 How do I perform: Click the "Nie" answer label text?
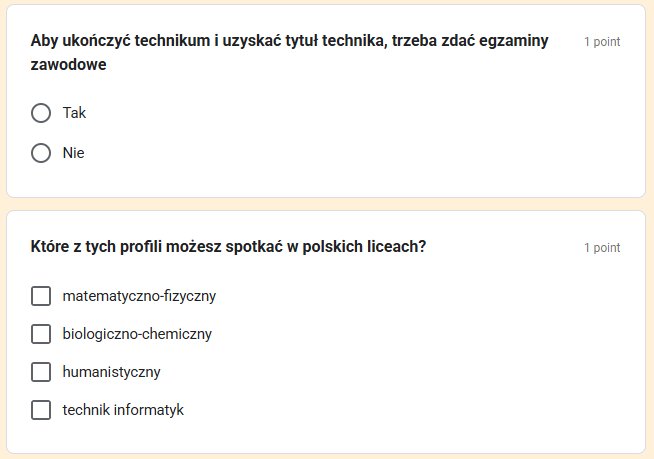73,153
